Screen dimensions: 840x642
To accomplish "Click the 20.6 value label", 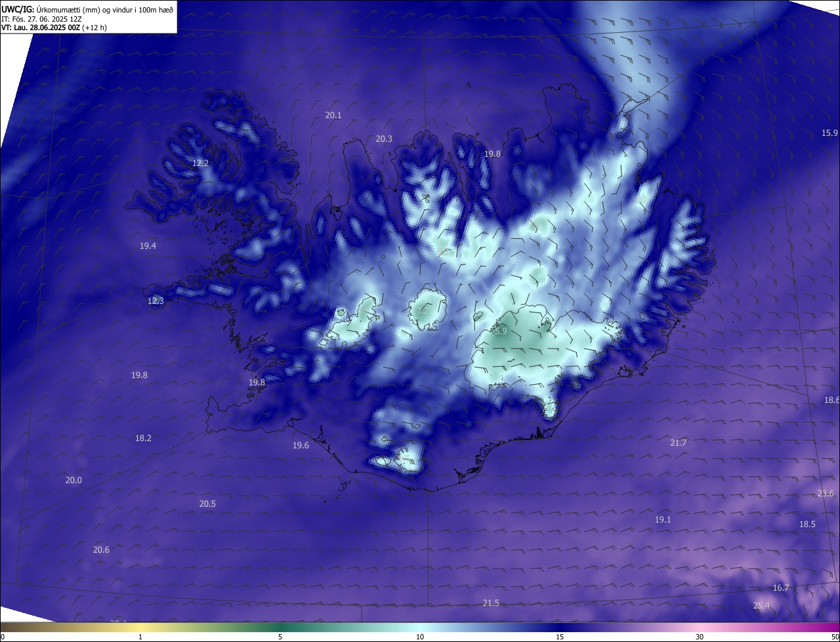I will [x=101, y=549].
